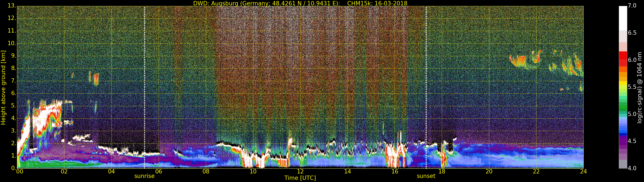Click the x-axis tick label '12'
The image size is (644, 182).
pyautogui.click(x=300, y=172)
